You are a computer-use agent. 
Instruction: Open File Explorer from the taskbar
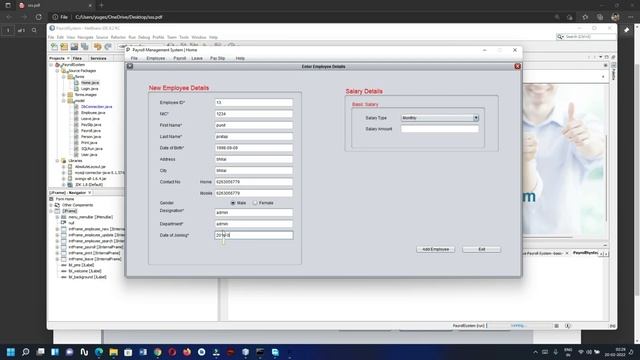pyautogui.click(x=113, y=352)
